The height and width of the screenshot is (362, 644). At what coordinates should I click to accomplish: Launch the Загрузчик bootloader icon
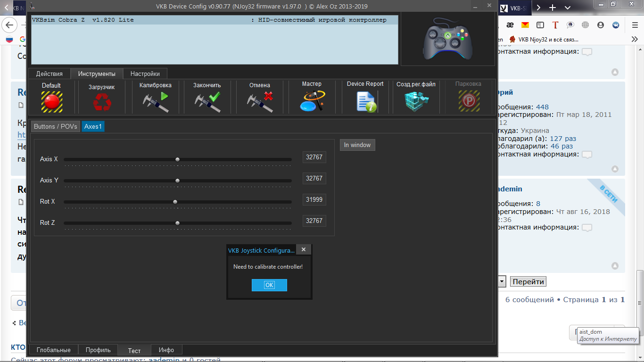tap(102, 101)
